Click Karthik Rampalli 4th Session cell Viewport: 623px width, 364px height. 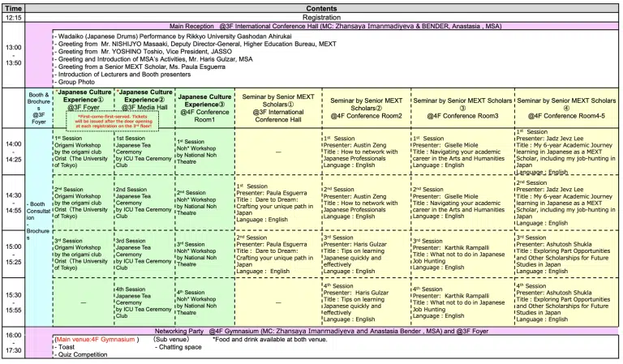pyautogui.click(x=463, y=302)
